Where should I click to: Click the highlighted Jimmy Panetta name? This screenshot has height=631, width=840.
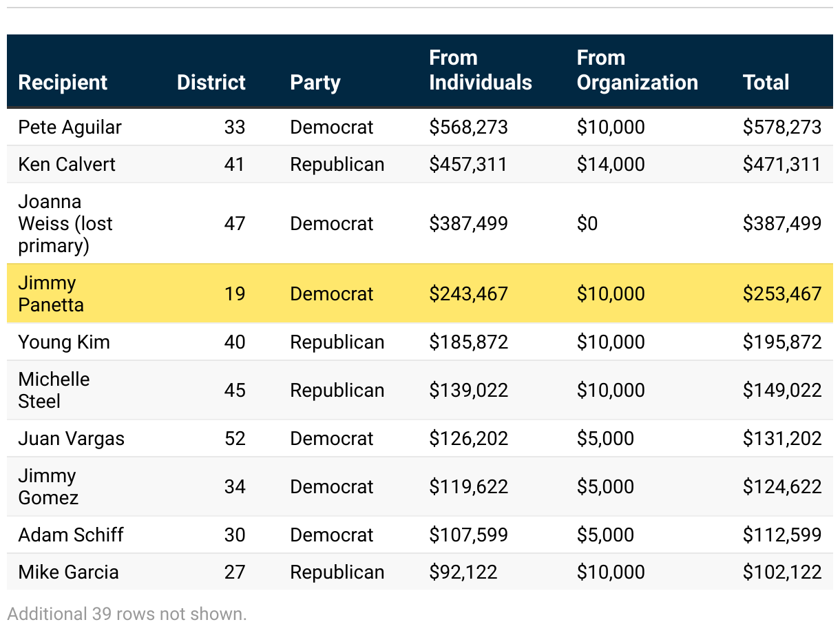pyautogui.click(x=51, y=294)
